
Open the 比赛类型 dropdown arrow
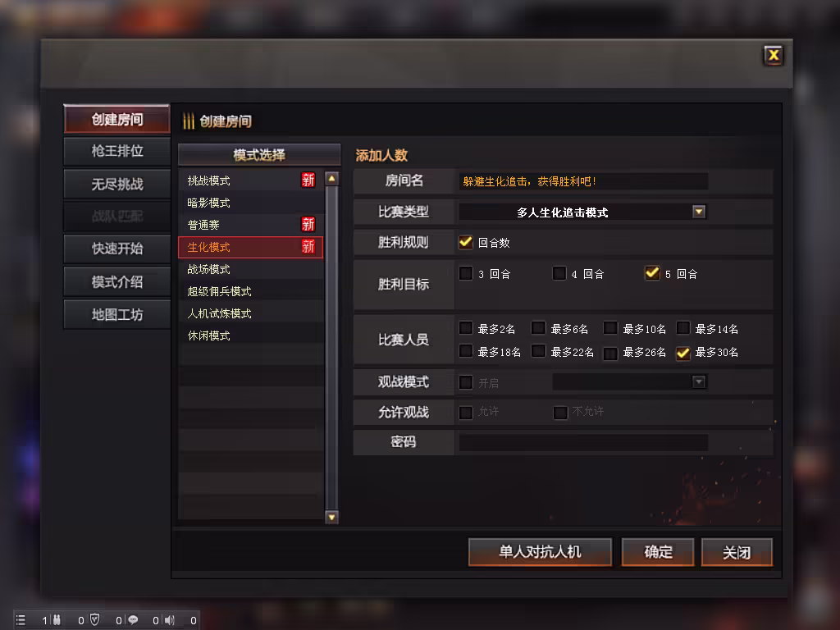click(699, 212)
